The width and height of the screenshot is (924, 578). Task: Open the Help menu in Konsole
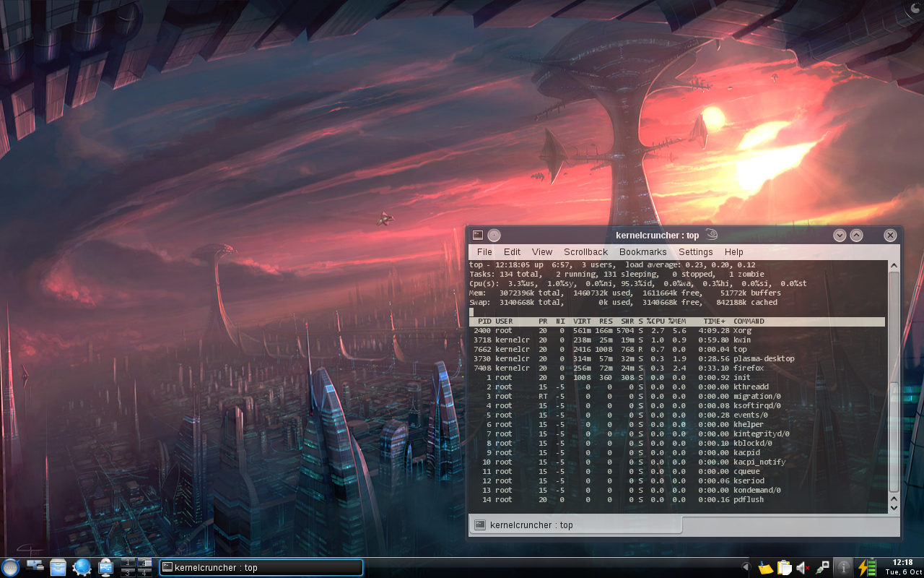point(733,252)
